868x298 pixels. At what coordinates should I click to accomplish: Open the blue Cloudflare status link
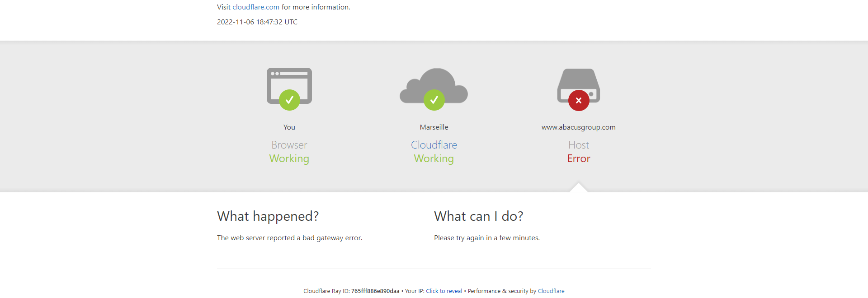[434, 145]
